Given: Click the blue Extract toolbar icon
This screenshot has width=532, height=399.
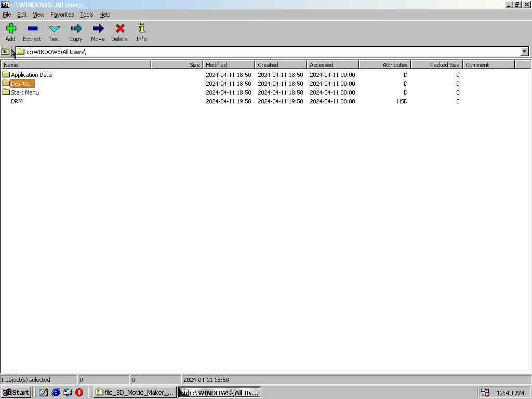Looking at the screenshot, I should [33, 29].
